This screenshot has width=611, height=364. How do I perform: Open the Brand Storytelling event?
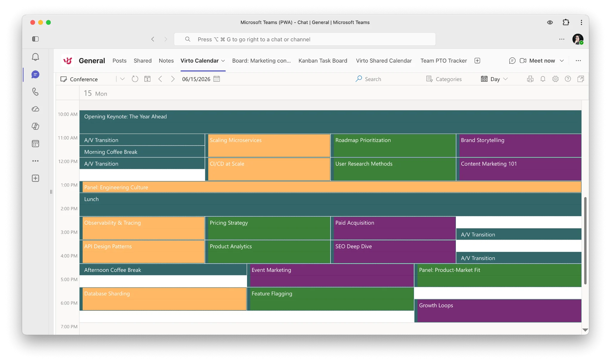(x=519, y=145)
